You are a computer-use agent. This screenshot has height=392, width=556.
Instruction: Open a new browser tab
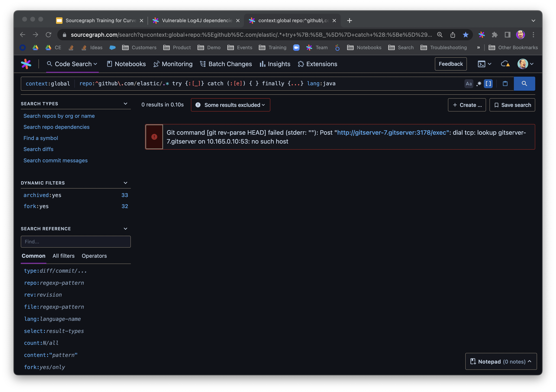349,21
